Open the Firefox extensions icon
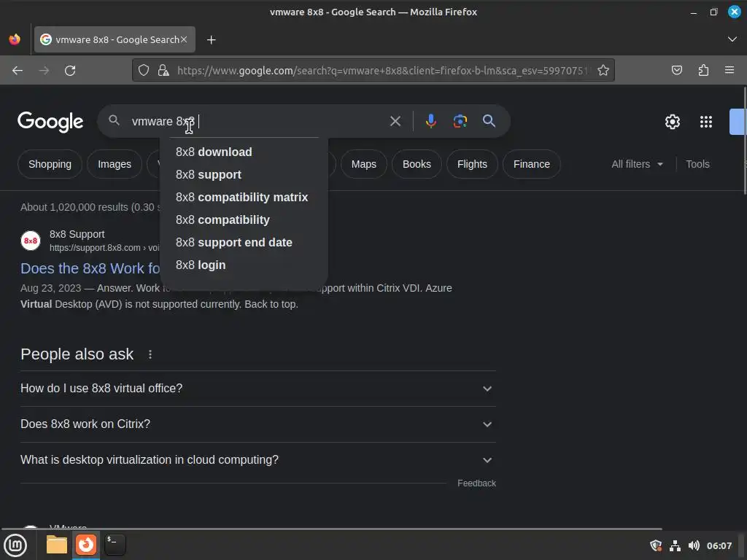Image resolution: width=747 pixels, height=560 pixels. point(703,71)
